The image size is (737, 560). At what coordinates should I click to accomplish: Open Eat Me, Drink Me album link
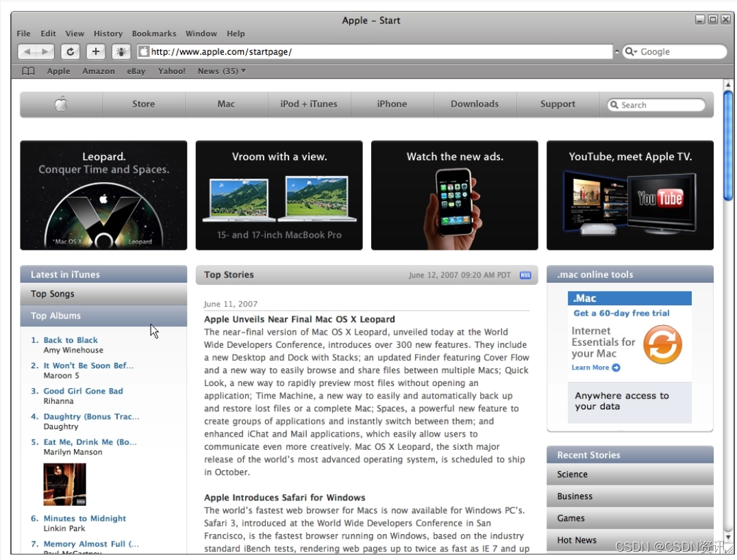point(90,442)
